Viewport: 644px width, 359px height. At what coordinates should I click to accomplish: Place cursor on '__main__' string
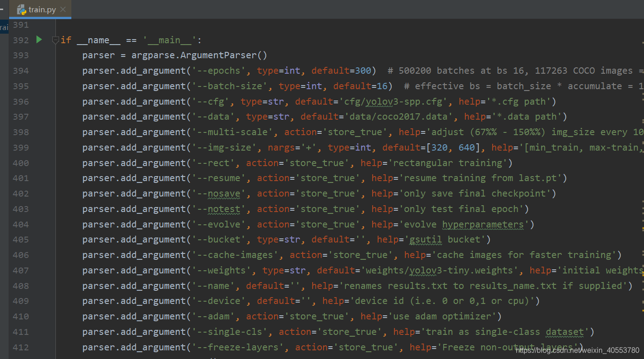pyautogui.click(x=170, y=40)
